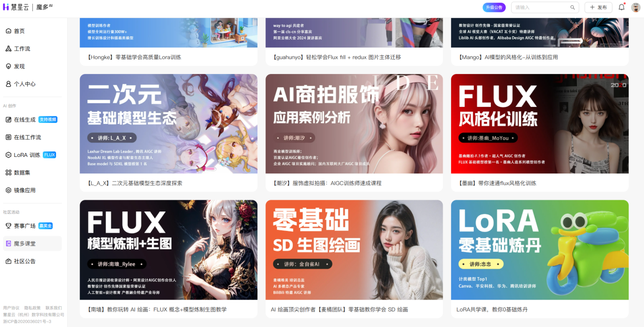Click the 赢奖金 badge
Image resolution: width=644 pixels, height=327 pixels.
[45, 226]
